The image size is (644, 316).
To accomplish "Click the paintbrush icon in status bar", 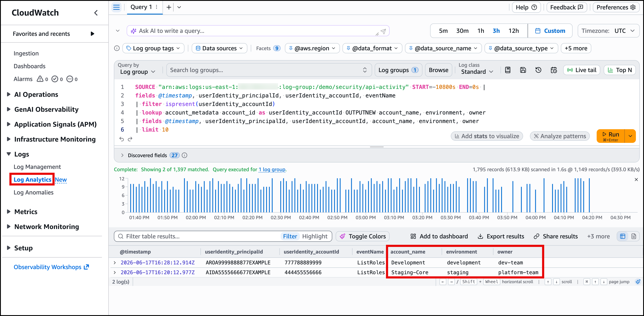I will point(638,281).
